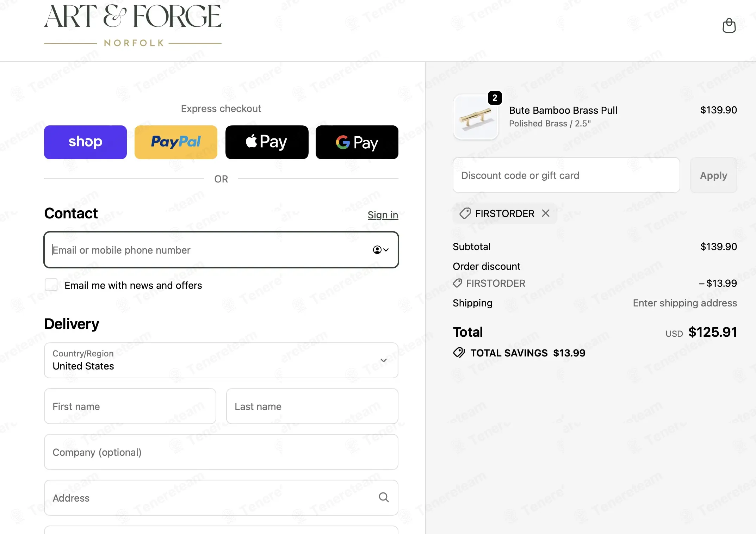Expand the Country/Region dropdown
756x534 pixels.
(x=221, y=360)
